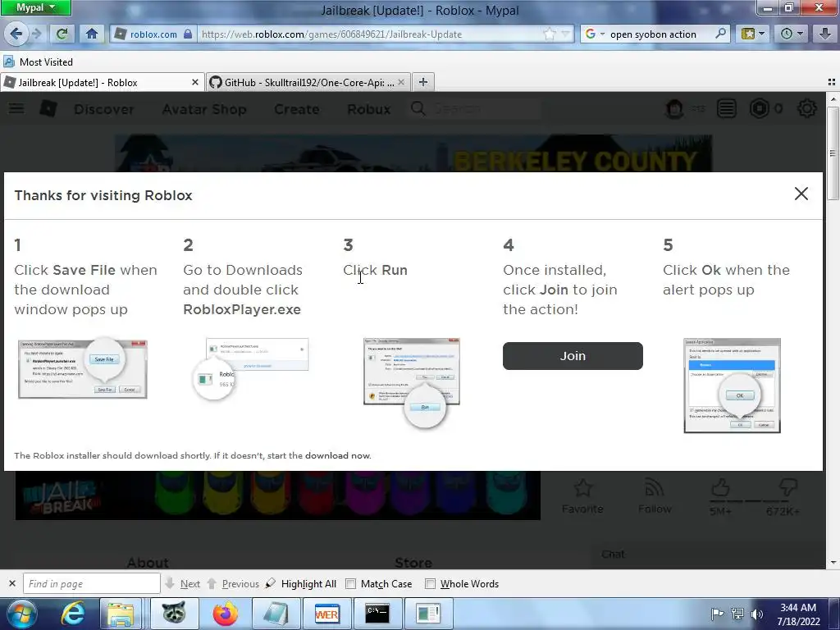Bookmark the page with the star icon
Image resolution: width=840 pixels, height=630 pixels.
[549, 34]
